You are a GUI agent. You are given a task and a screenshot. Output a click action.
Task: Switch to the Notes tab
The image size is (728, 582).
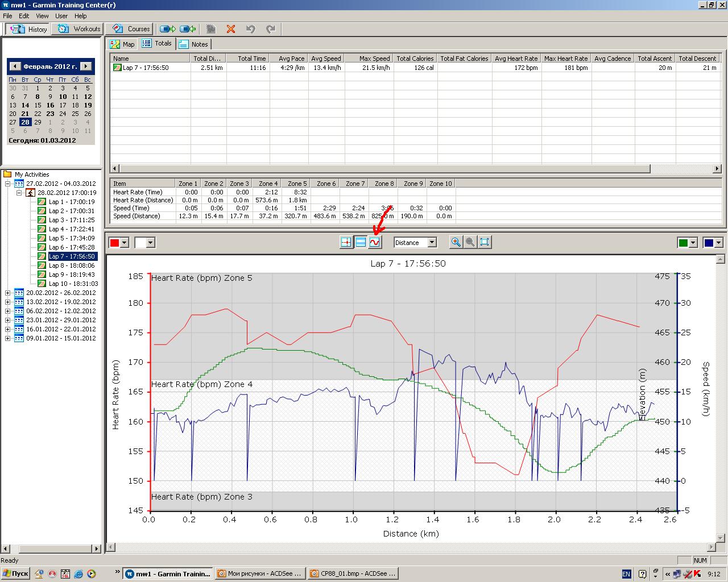tap(193, 44)
